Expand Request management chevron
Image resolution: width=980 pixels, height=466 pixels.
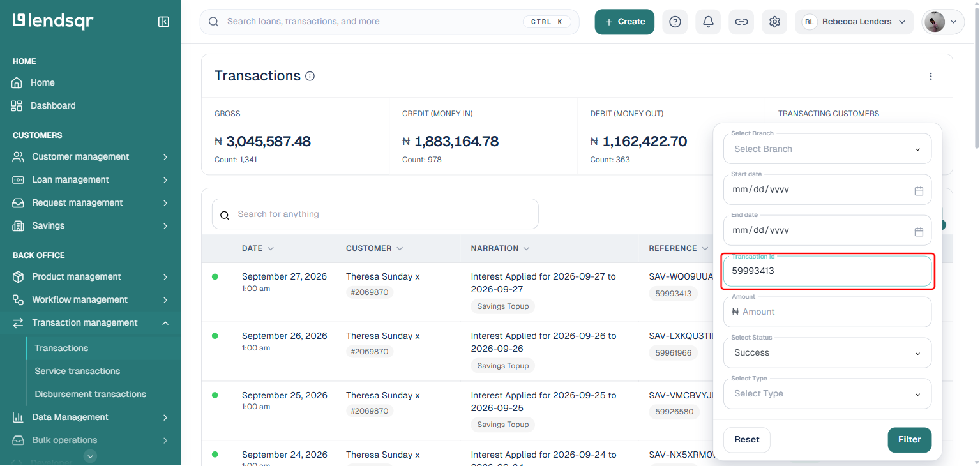pyautogui.click(x=165, y=203)
